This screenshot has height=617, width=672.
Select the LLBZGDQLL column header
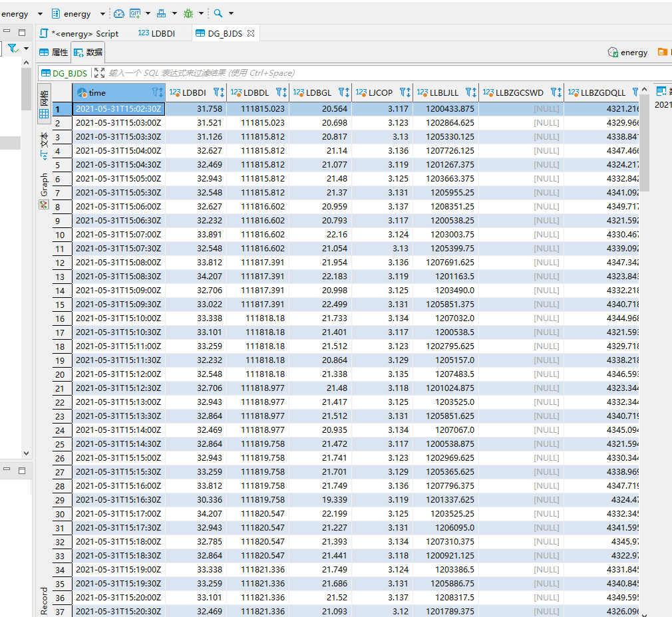coord(603,92)
